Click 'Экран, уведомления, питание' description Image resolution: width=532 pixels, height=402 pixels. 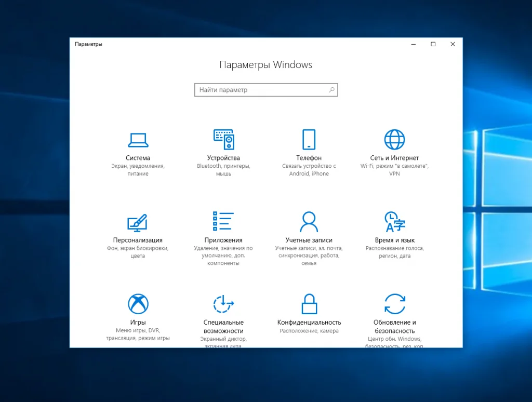138,170
